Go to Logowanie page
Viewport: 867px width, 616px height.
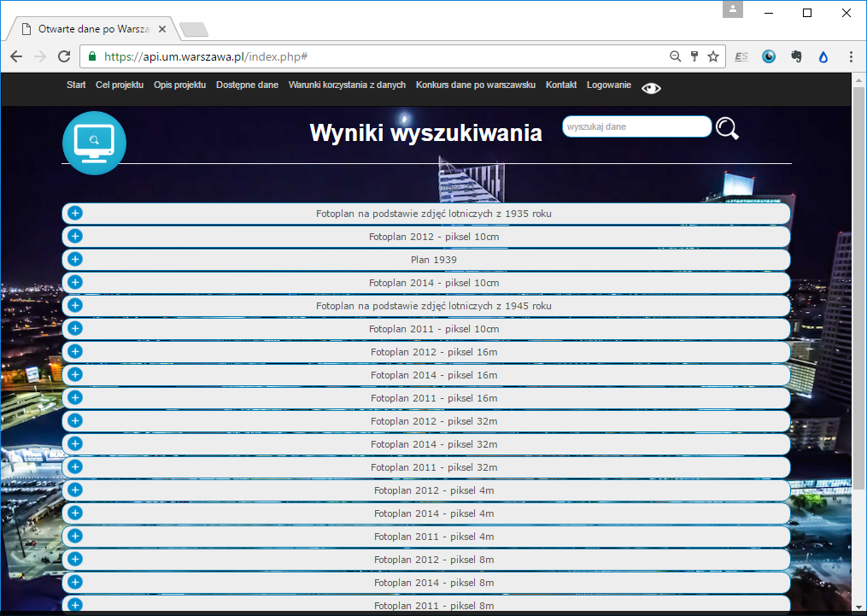pos(608,85)
